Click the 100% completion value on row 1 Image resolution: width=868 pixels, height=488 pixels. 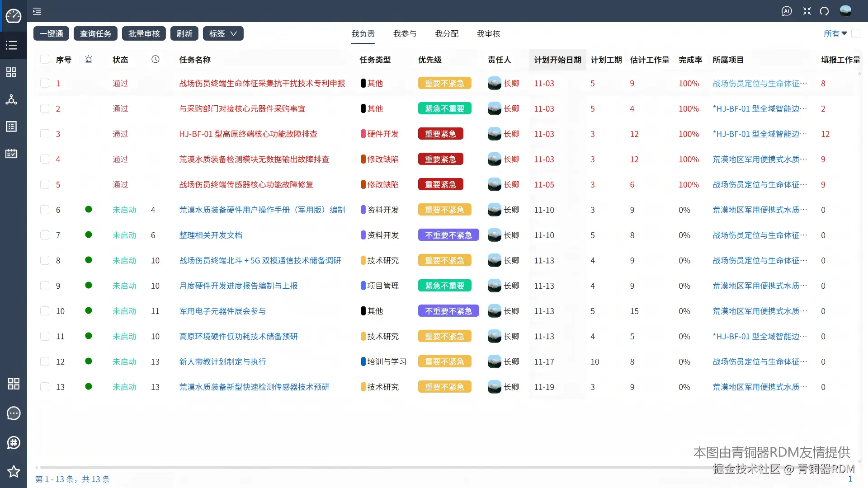click(x=689, y=83)
